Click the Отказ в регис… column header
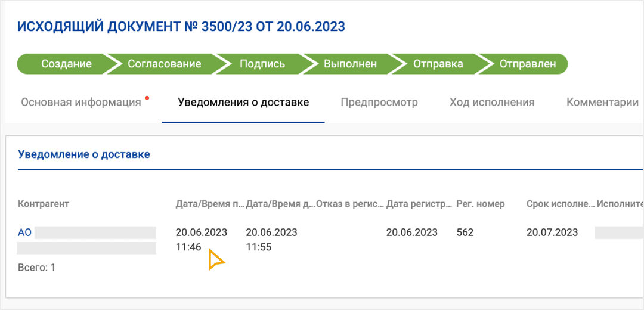Viewport: 644px width, 310px height. (x=350, y=204)
